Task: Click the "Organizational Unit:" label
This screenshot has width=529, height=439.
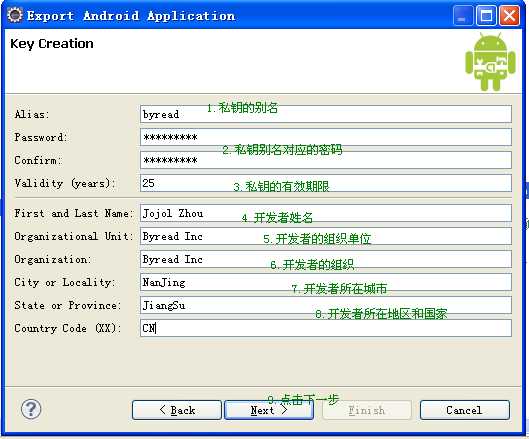Action: click(x=74, y=237)
